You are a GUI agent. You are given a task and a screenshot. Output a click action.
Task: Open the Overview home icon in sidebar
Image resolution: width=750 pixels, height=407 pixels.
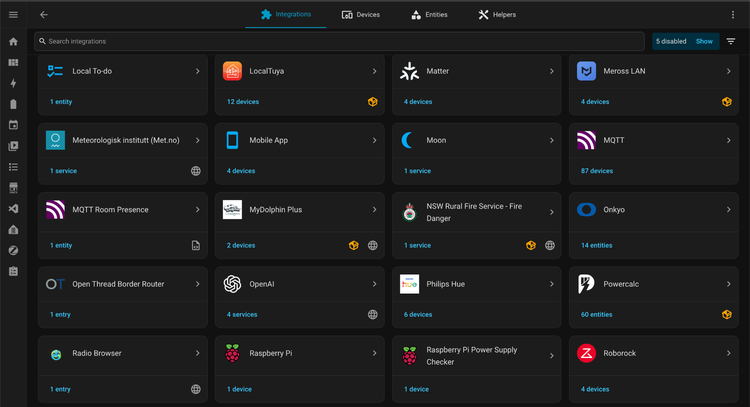[x=13, y=42]
